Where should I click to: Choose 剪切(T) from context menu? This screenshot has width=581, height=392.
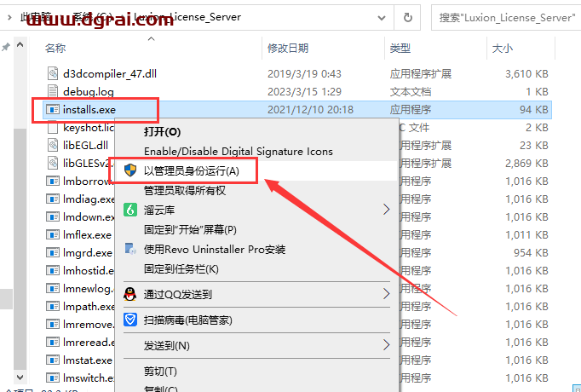(160, 372)
